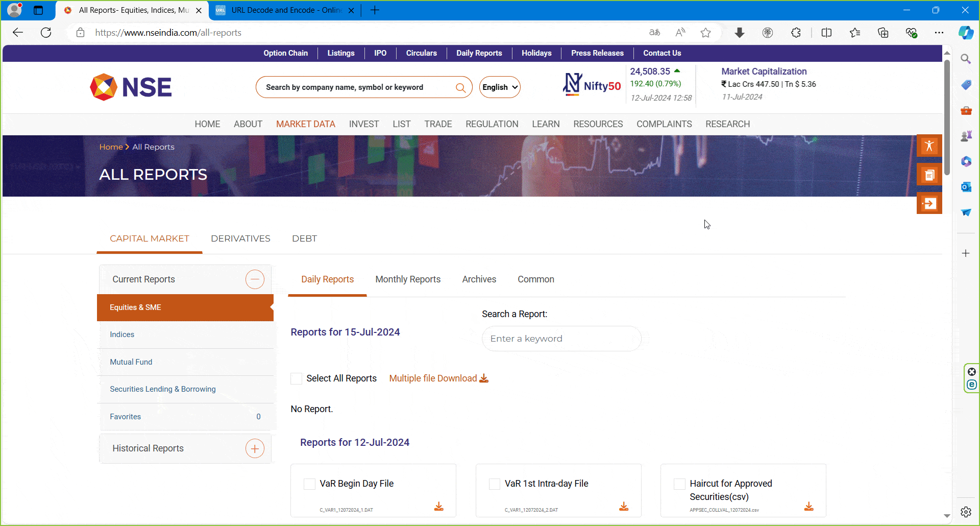Tick the VaR 1st Intra-day File checkbox

494,484
